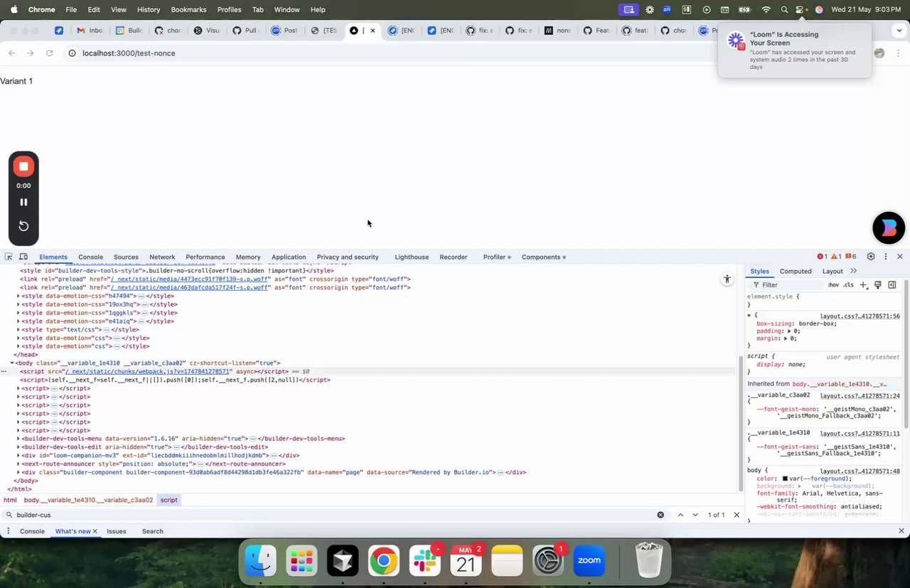Open the Builder.io floating dev tools button
Viewport: 910px width, 588px height.
pos(889,228)
